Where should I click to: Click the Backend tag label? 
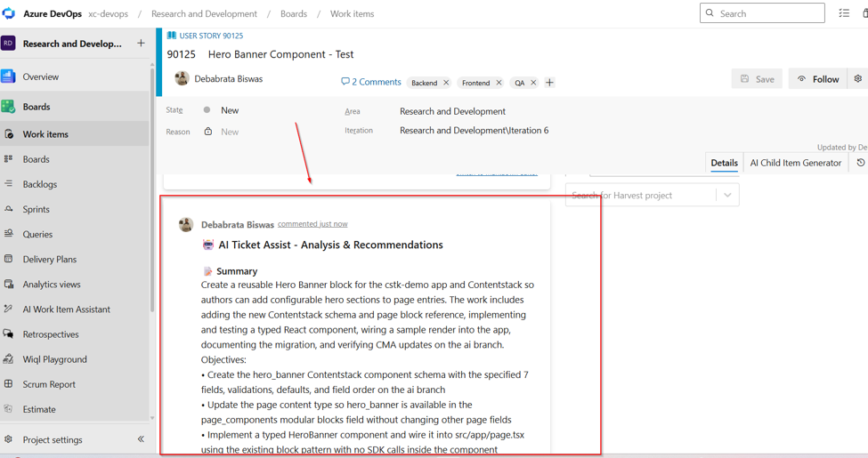[424, 83]
